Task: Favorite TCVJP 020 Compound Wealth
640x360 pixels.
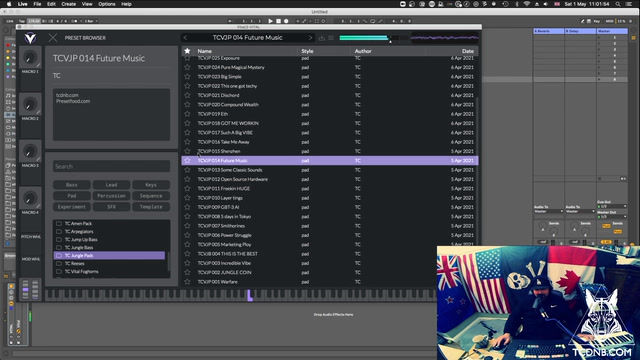Action: pos(187,104)
